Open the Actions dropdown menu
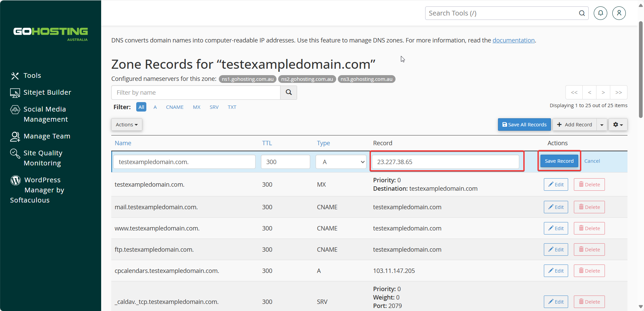Screen dimensions: 644x311 point(127,125)
